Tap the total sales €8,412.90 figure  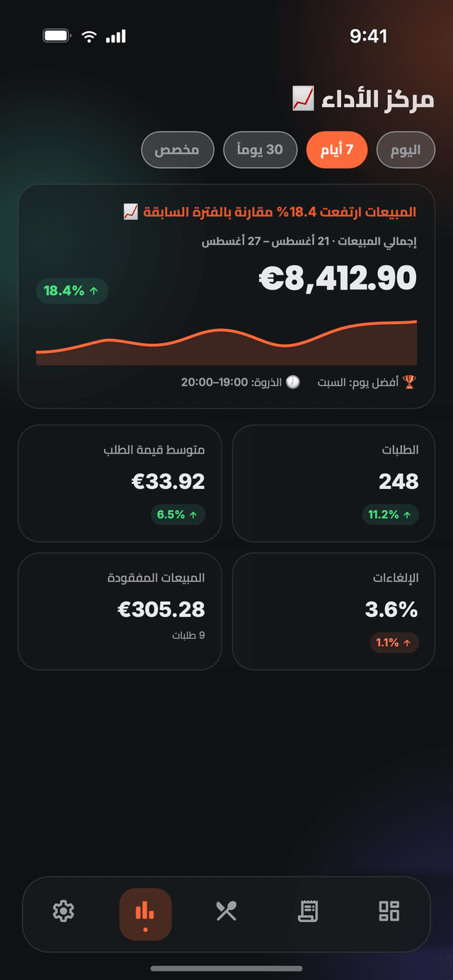point(338,279)
